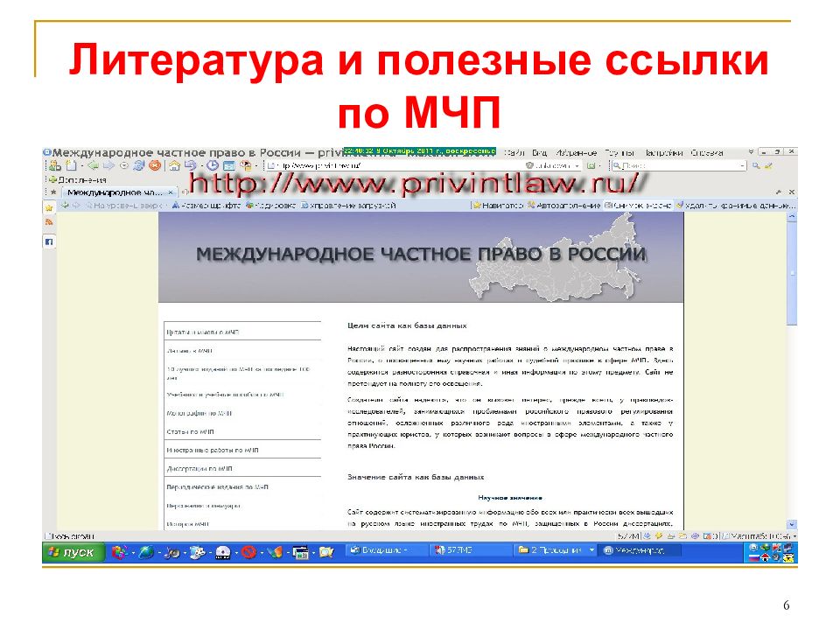Click the Научное значение subheading
The width and height of the screenshot is (840, 630).
[x=510, y=498]
